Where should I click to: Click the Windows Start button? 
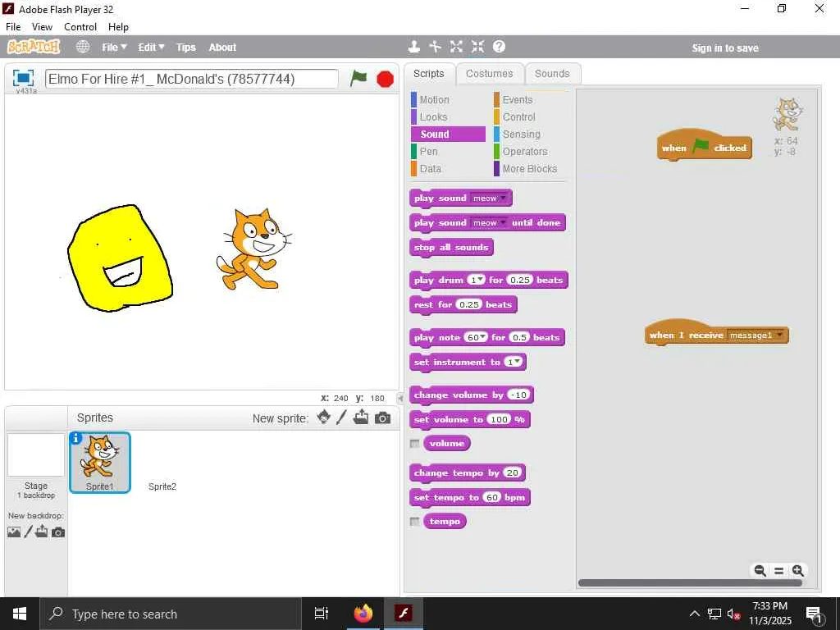20,614
